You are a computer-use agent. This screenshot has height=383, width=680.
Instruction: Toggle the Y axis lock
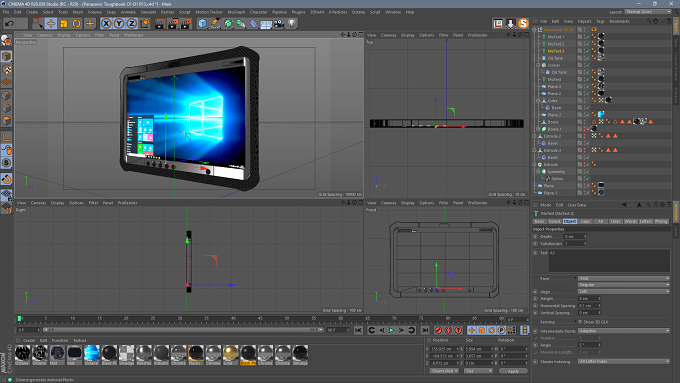(119, 23)
